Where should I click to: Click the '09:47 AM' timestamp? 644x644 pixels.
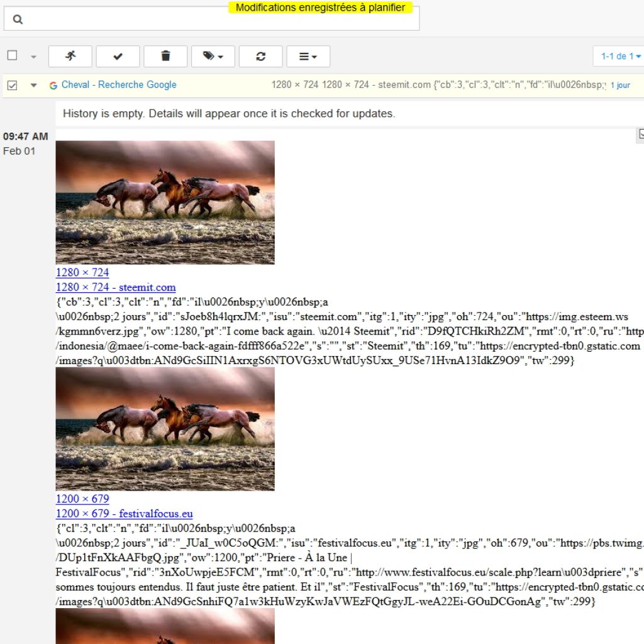point(25,136)
